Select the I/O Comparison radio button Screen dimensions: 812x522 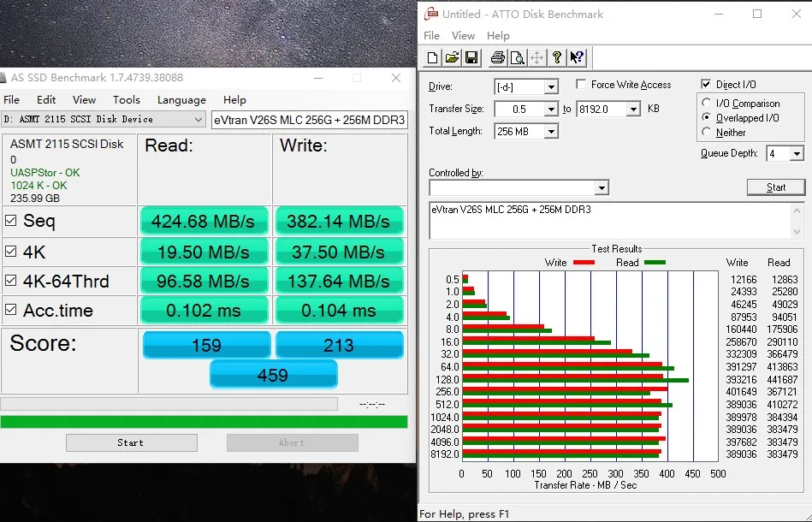(707, 103)
